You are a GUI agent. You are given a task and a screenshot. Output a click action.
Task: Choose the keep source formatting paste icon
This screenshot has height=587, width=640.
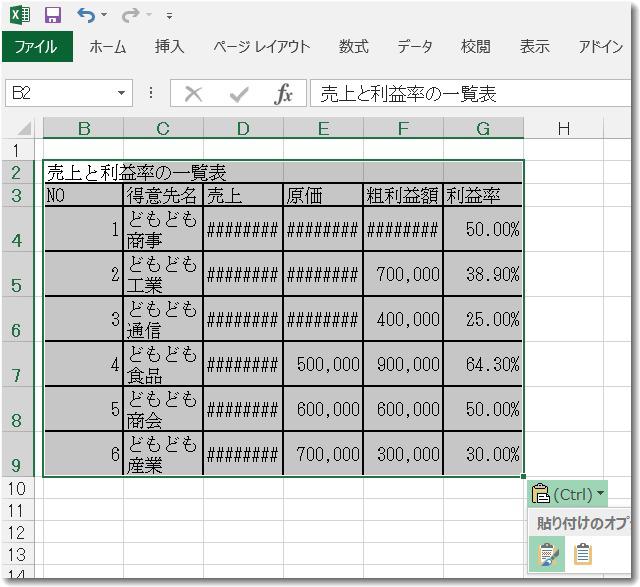click(548, 554)
